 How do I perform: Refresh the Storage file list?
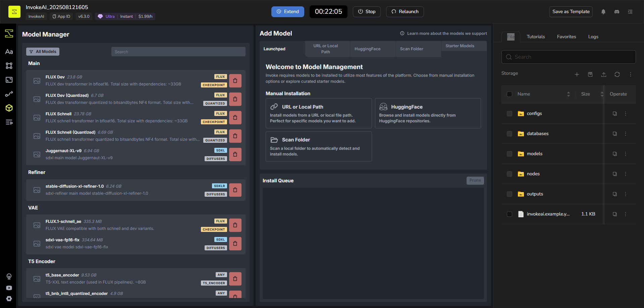pyautogui.click(x=617, y=74)
